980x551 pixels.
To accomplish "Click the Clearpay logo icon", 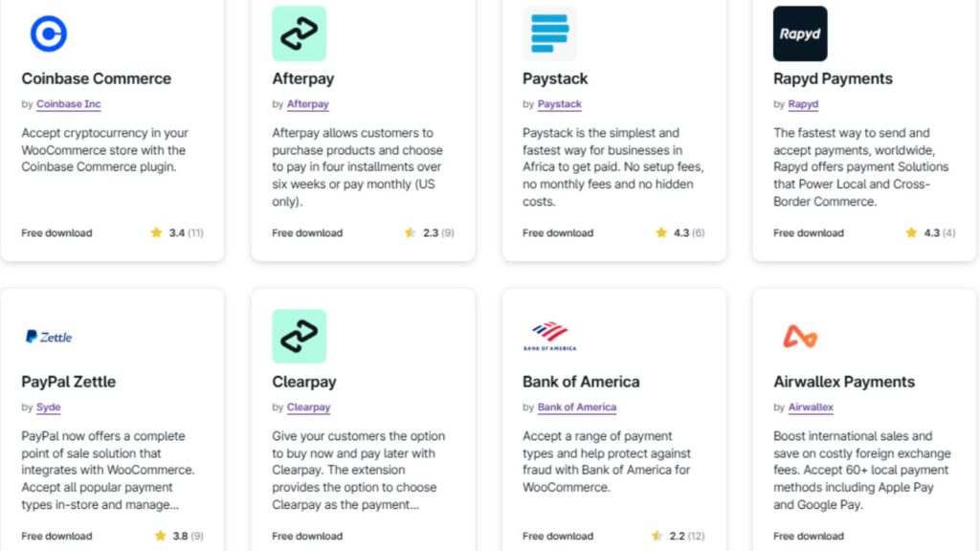I will (299, 337).
